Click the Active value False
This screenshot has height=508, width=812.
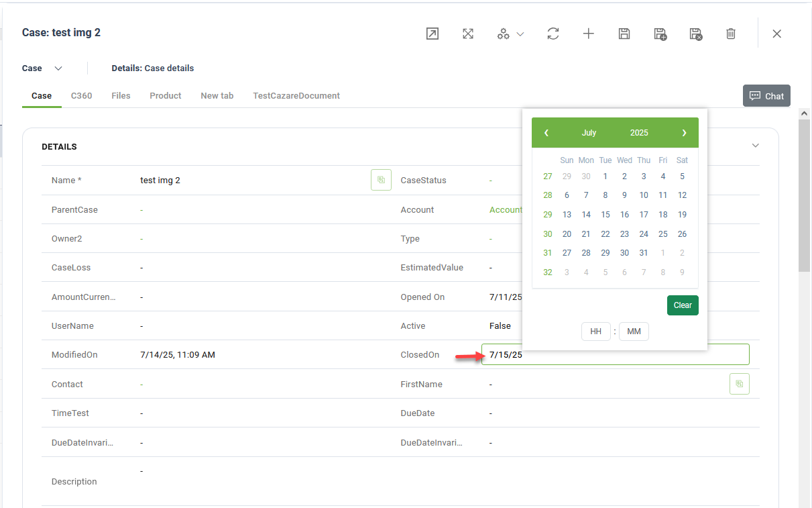tap(500, 326)
